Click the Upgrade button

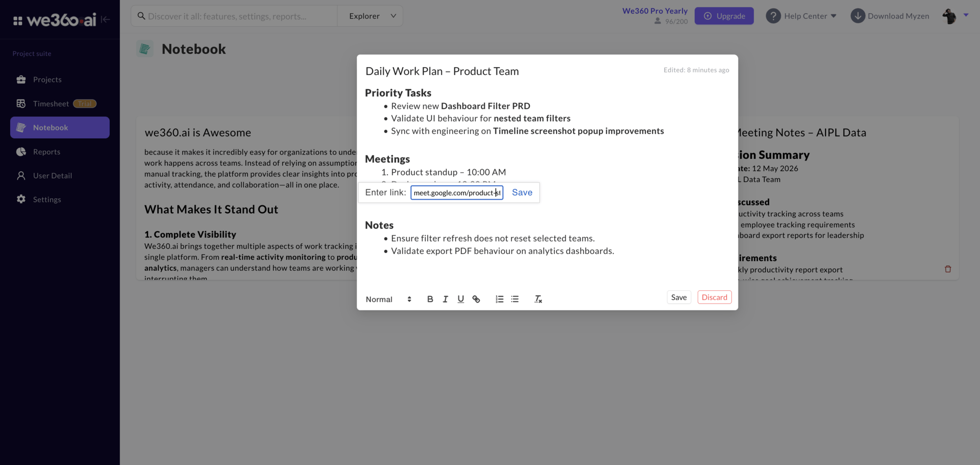pyautogui.click(x=724, y=16)
